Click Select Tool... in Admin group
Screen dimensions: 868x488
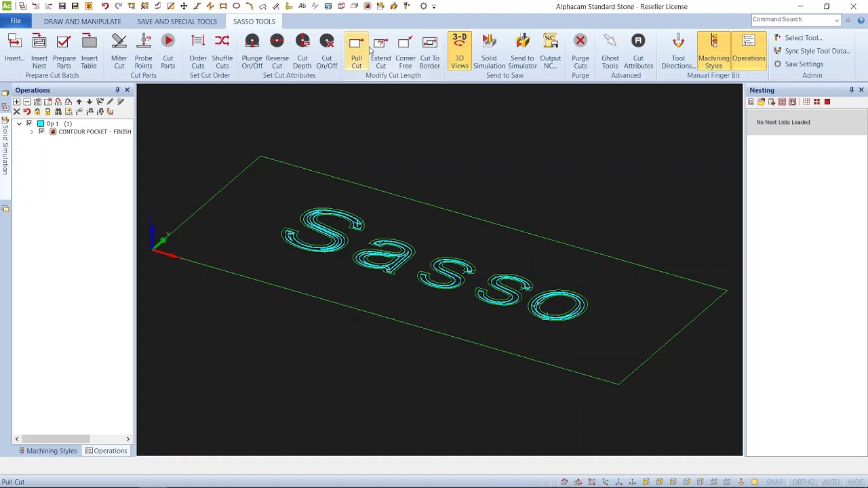798,38
